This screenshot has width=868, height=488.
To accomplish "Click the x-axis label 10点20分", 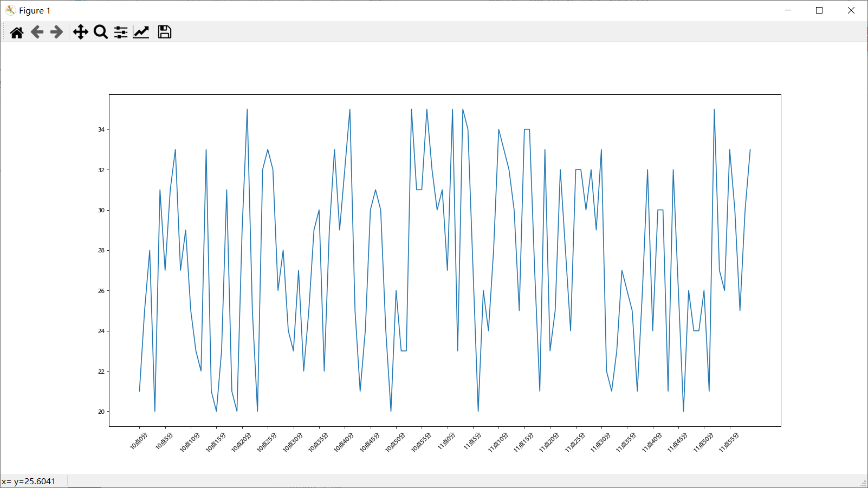I will 241,442.
